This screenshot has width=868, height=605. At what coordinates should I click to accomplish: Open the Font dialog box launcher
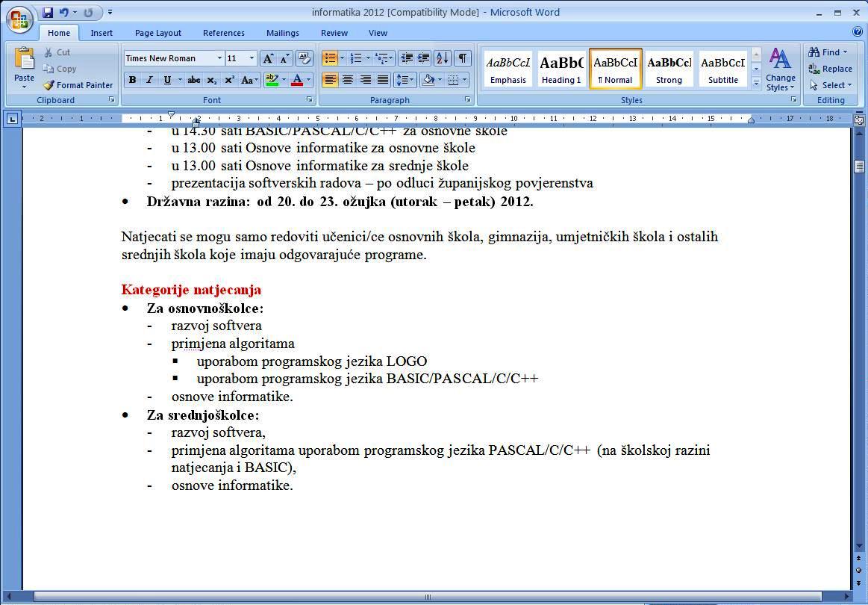coord(309,100)
